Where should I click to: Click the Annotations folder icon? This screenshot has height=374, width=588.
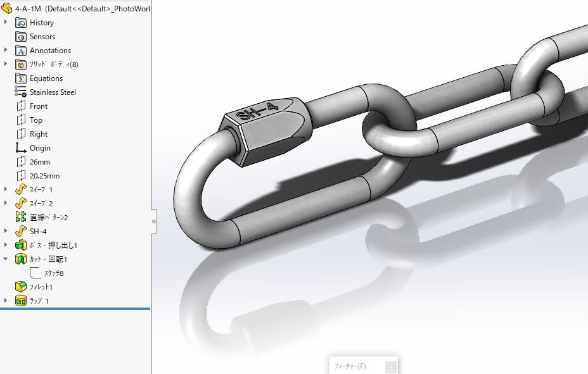point(21,51)
